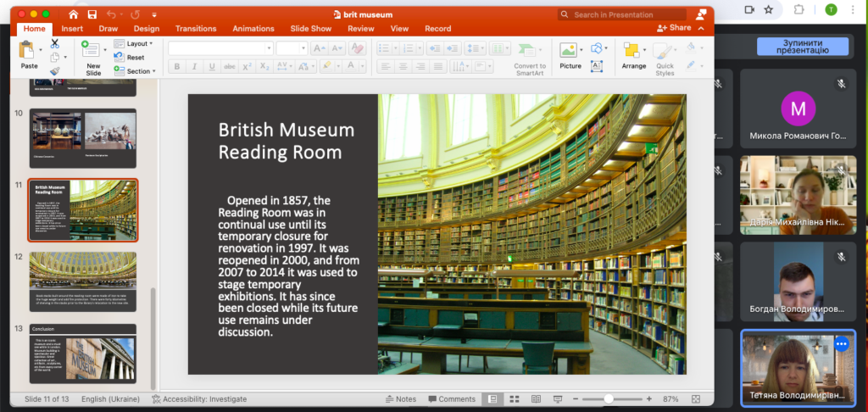Click the Cut scissors icon
This screenshot has height=412, width=868.
coord(55,43)
